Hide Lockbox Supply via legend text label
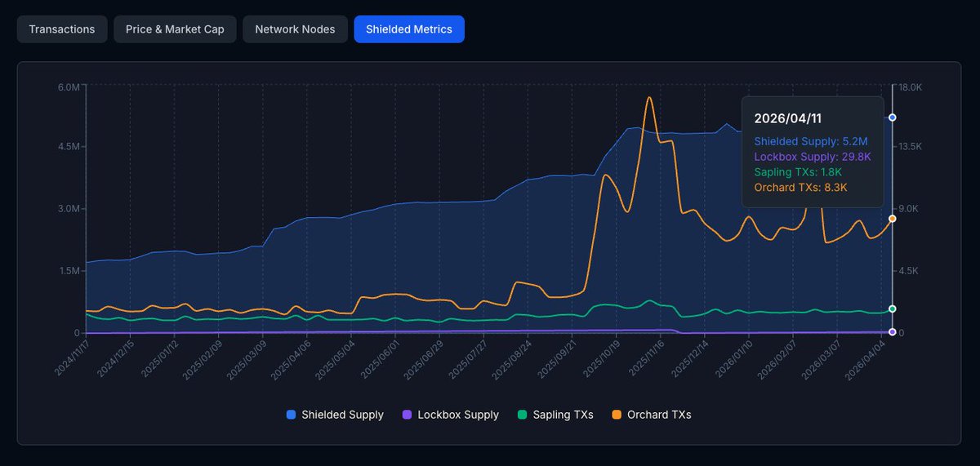This screenshot has height=466, width=980. click(x=457, y=415)
